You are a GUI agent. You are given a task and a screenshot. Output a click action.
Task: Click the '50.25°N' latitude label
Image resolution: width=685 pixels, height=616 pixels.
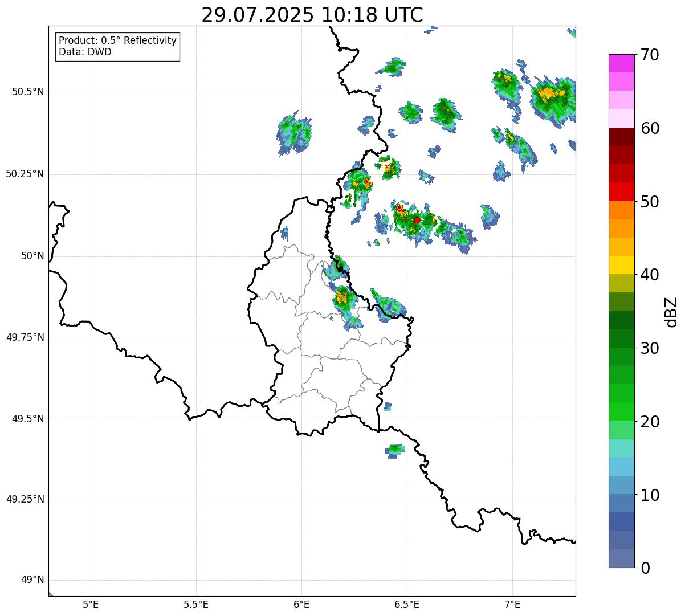click(x=25, y=174)
